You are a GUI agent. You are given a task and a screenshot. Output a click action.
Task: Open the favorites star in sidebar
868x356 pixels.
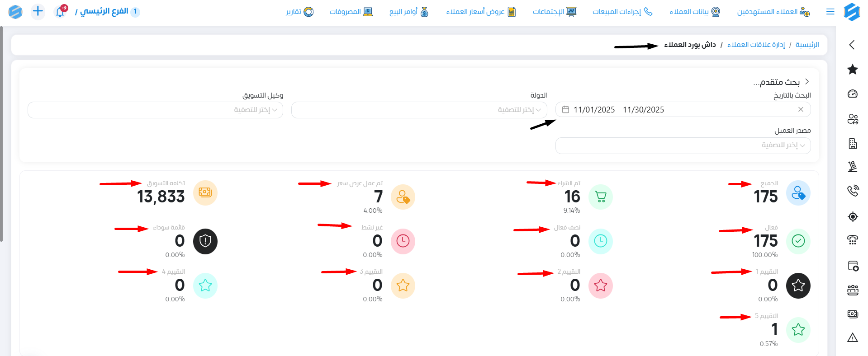[x=852, y=69]
